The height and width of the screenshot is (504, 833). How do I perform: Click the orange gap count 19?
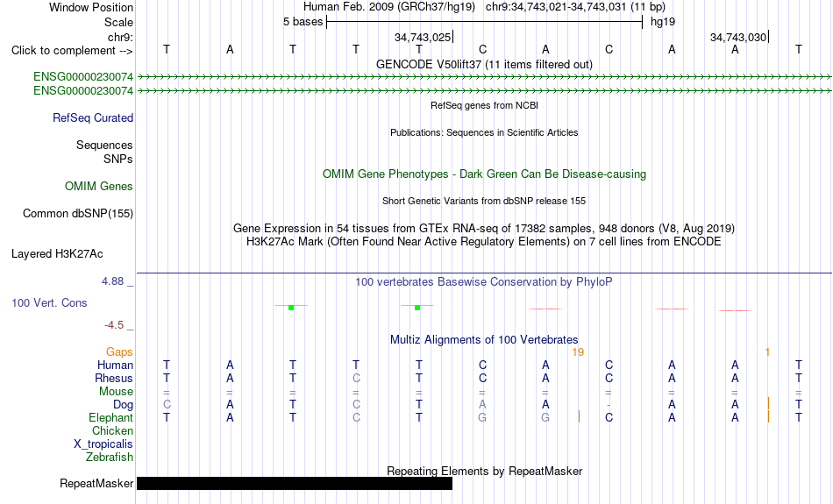[578, 352]
